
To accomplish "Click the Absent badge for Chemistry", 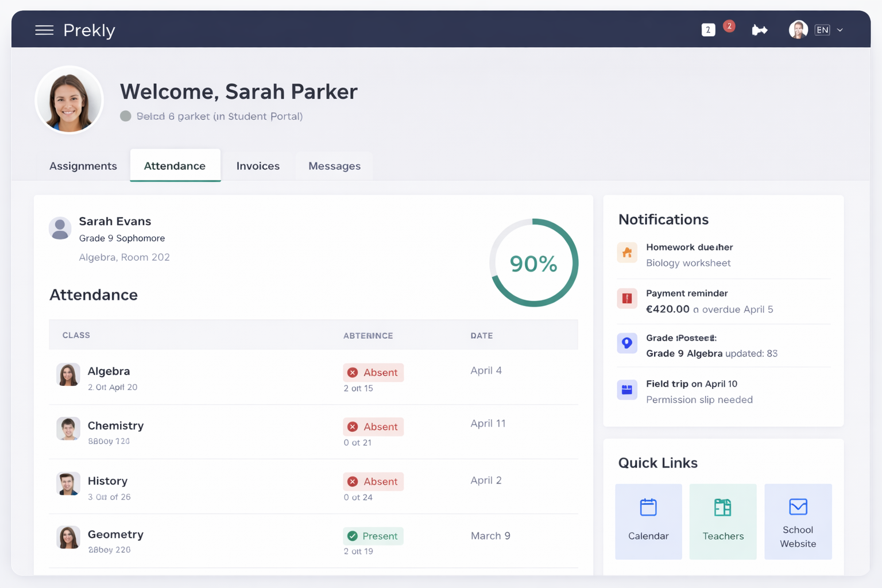I will tap(373, 427).
